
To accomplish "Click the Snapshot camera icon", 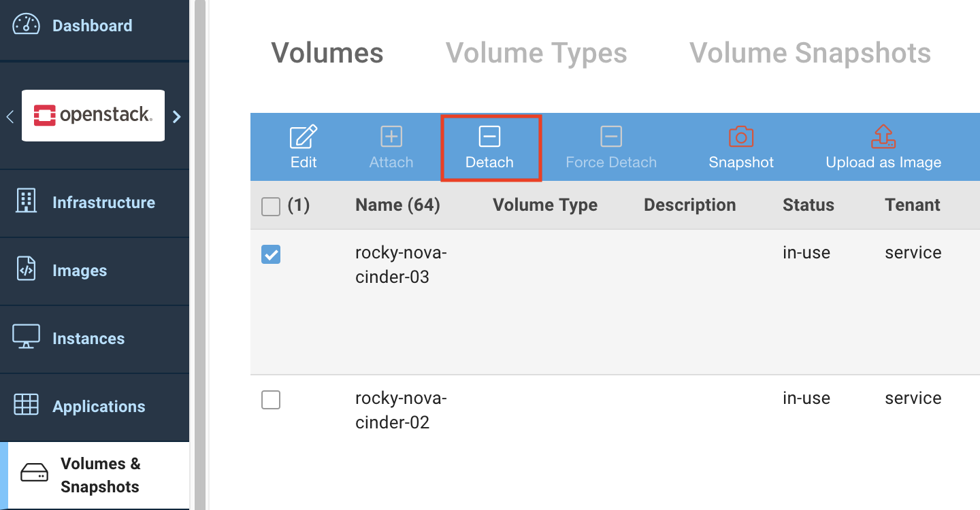I will (740, 137).
